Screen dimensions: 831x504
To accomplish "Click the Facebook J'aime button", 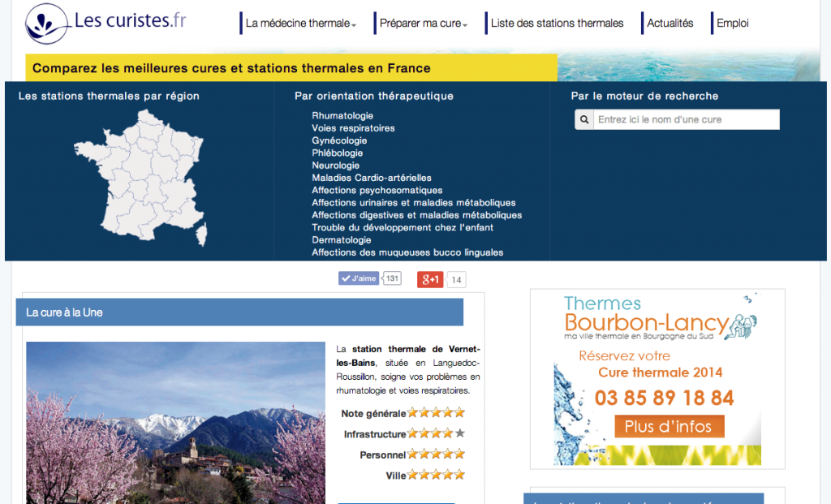I will point(359,278).
